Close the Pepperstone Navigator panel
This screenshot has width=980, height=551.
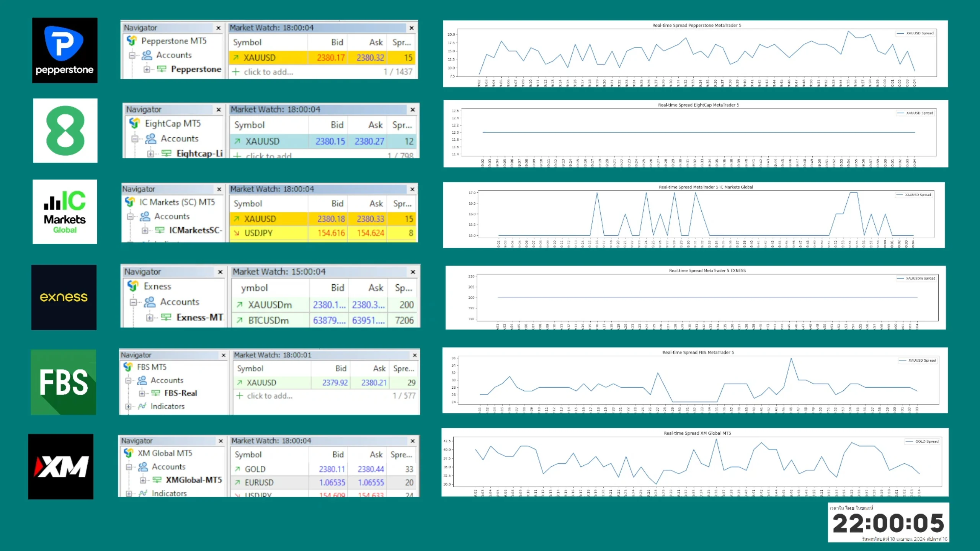(218, 28)
